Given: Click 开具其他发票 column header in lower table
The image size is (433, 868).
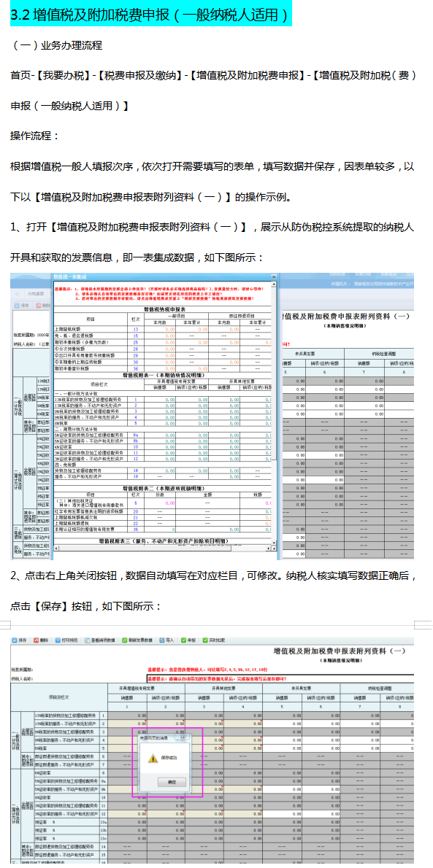Looking at the screenshot, I should 223,687.
